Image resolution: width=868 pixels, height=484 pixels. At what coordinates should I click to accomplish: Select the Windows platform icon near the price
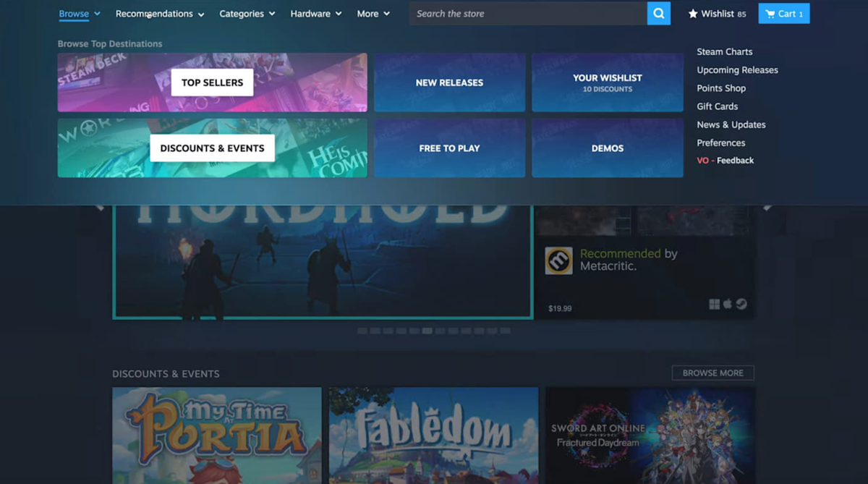(716, 304)
